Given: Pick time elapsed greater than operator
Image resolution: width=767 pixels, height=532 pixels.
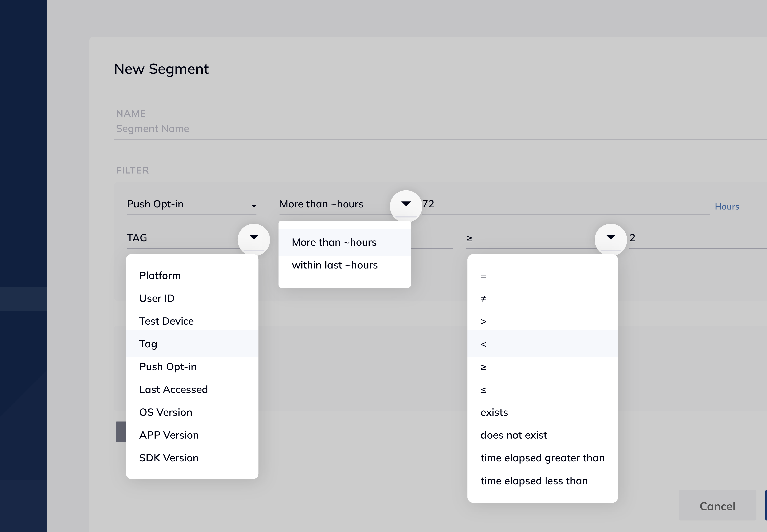Looking at the screenshot, I should tap(543, 458).
